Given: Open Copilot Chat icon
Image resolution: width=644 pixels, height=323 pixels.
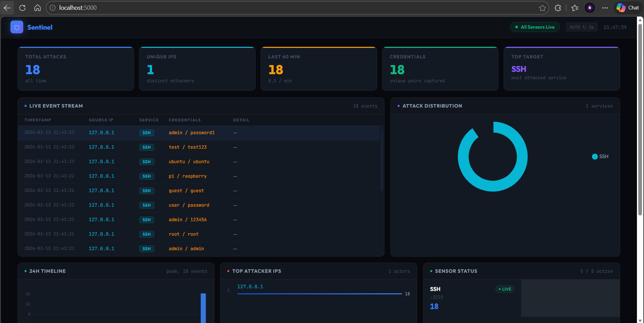Looking at the screenshot, I should (628, 8).
